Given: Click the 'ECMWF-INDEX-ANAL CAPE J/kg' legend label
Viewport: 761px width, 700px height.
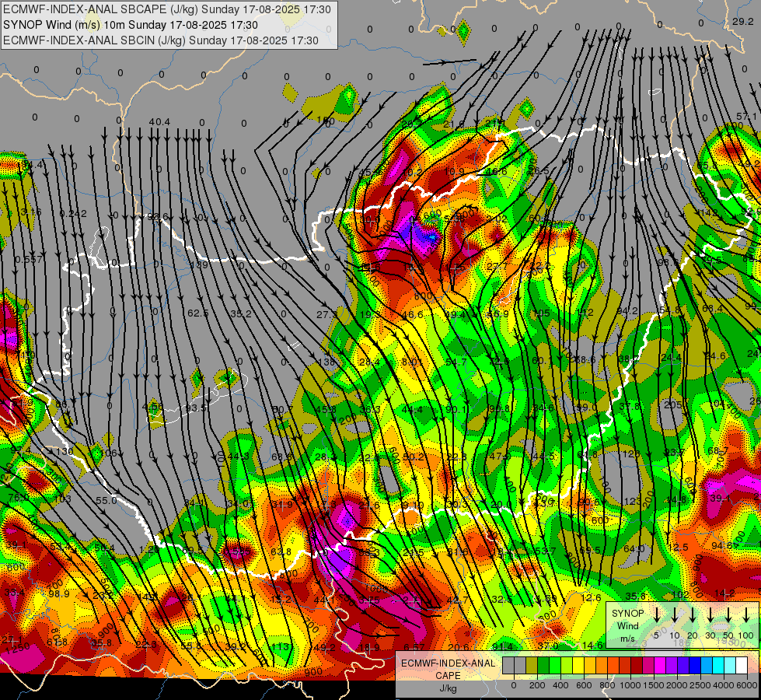Looking at the screenshot, I should pos(448,675).
